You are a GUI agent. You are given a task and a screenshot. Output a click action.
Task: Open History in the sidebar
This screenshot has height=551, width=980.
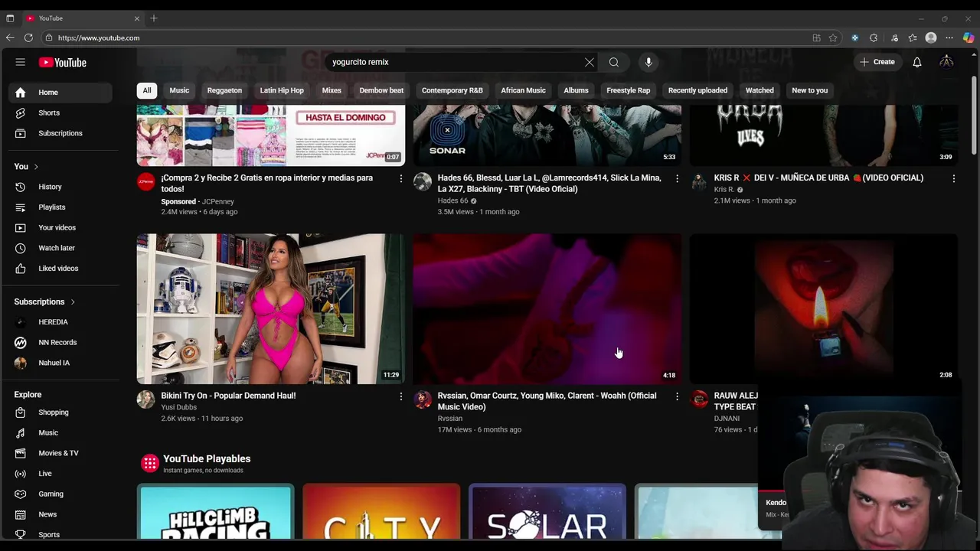click(x=60, y=187)
